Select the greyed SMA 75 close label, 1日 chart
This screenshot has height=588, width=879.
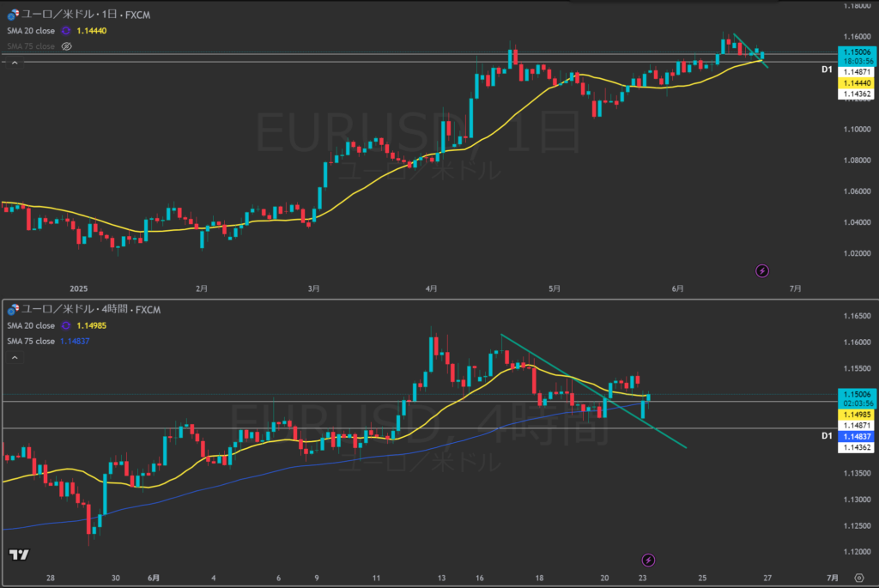point(31,46)
